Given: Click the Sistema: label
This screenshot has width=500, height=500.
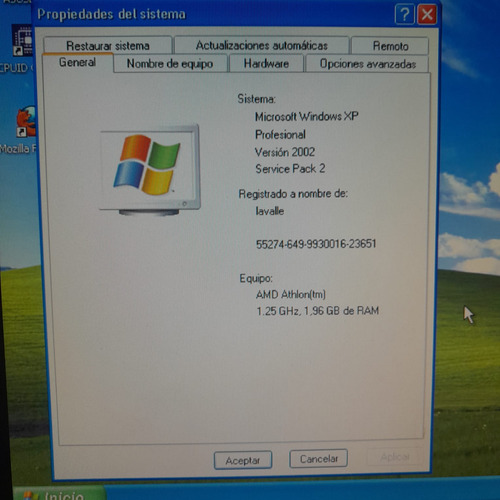Looking at the screenshot, I should point(256,99).
